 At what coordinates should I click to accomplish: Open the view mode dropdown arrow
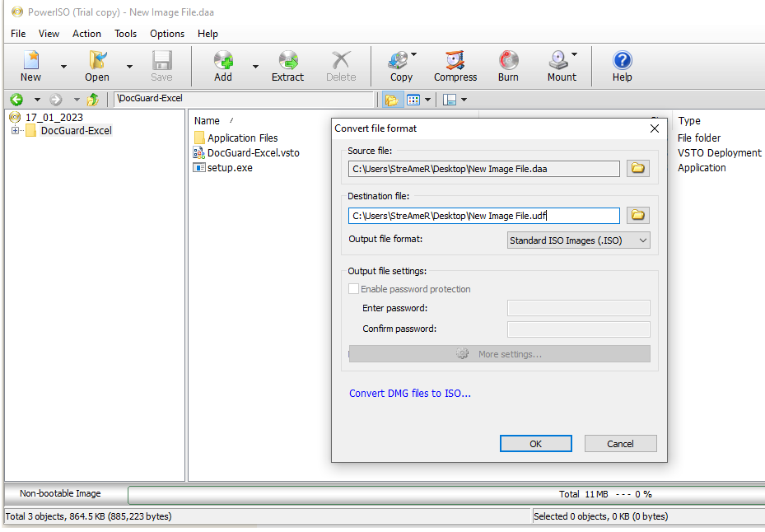pyautogui.click(x=427, y=100)
